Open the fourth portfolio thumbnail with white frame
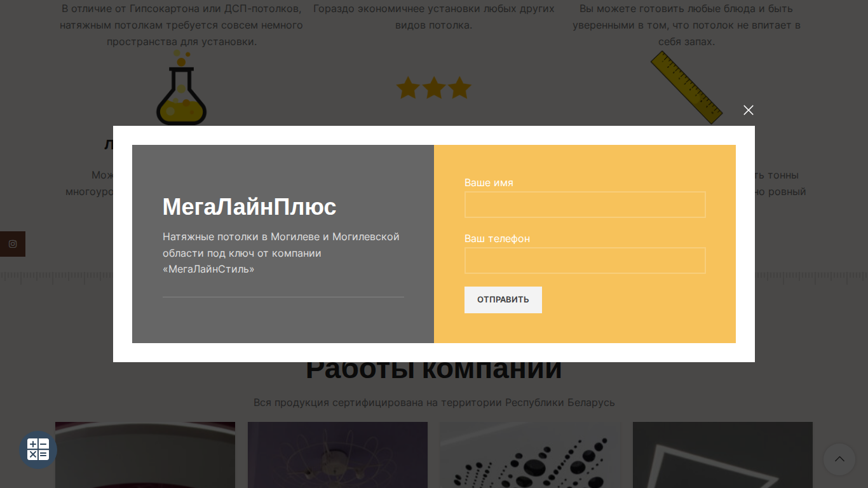Image resolution: width=868 pixels, height=488 pixels. tap(722, 455)
